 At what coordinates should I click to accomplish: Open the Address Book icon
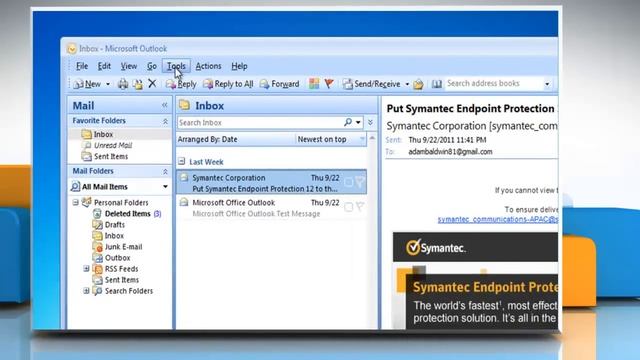tap(437, 84)
